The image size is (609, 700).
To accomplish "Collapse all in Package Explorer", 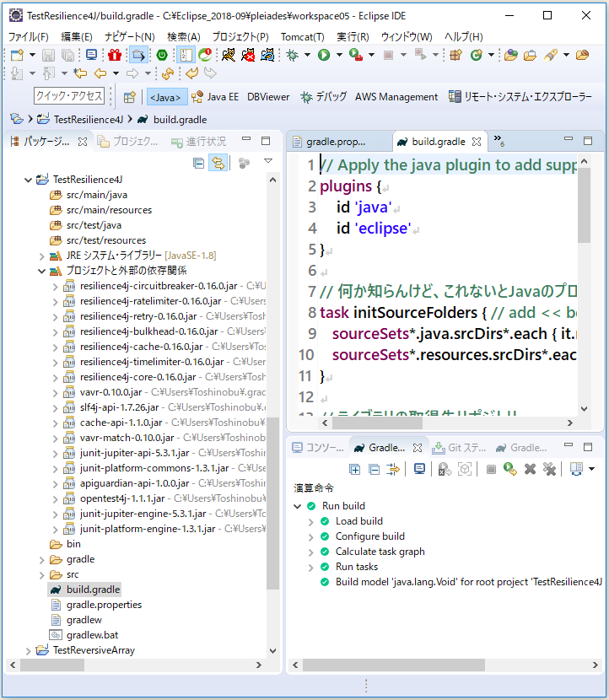I will (198, 164).
